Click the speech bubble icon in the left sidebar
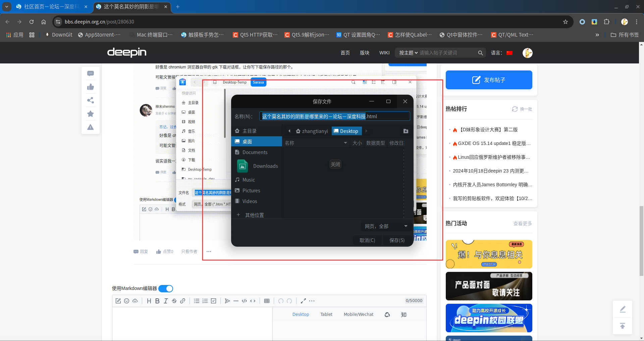Viewport: 644px width, 341px height. point(91,74)
